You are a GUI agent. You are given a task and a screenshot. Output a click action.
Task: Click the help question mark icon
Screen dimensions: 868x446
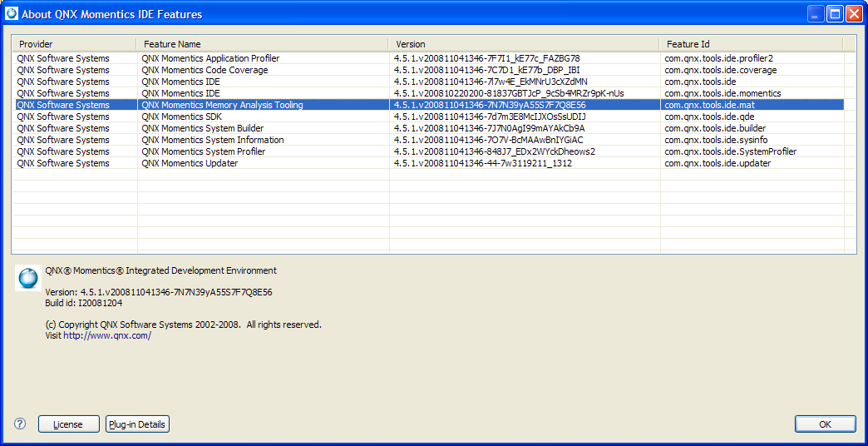20,424
